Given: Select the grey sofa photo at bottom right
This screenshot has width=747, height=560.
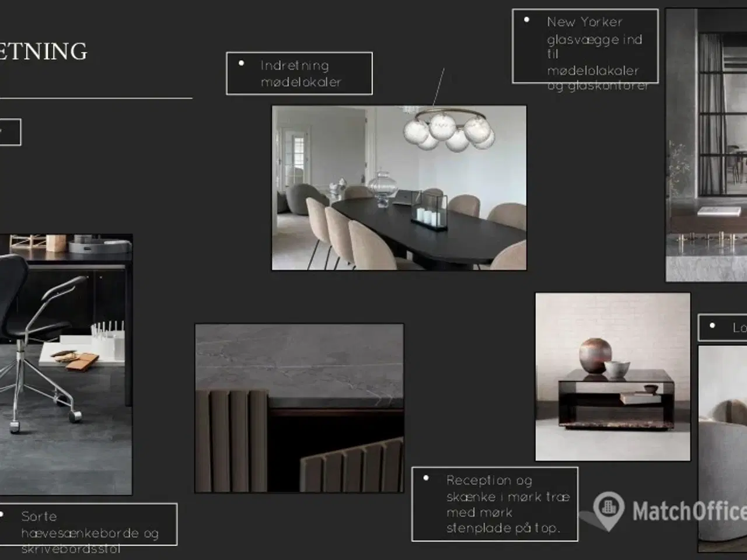Looking at the screenshot, I should (x=722, y=448).
